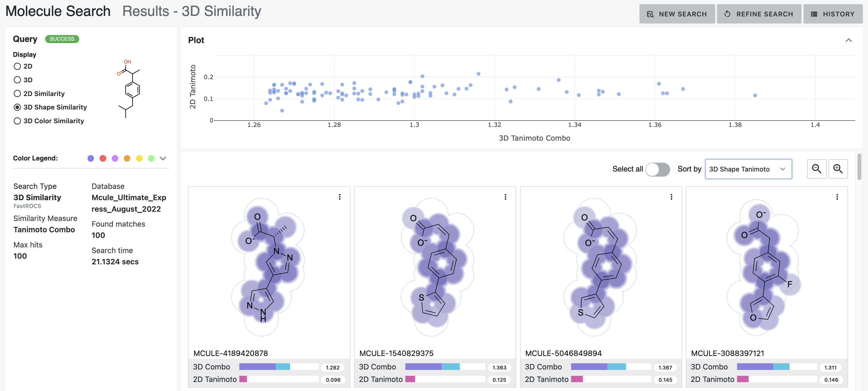The image size is (868, 391).
Task: Click the Refine Search button
Action: point(759,14)
